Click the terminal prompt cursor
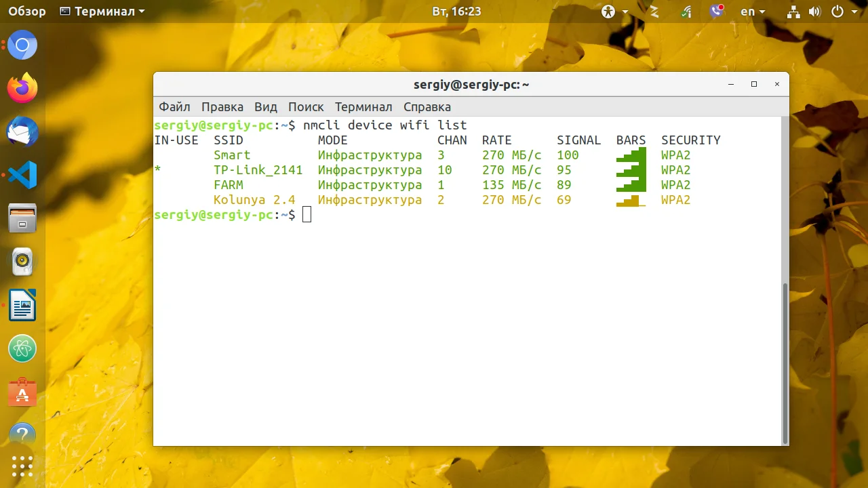 pyautogui.click(x=307, y=215)
